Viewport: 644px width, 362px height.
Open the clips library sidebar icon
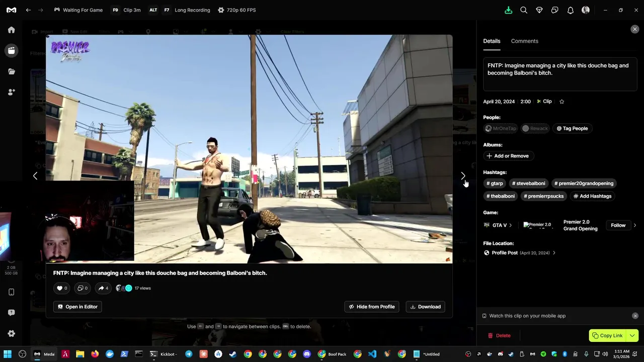pos(11,50)
